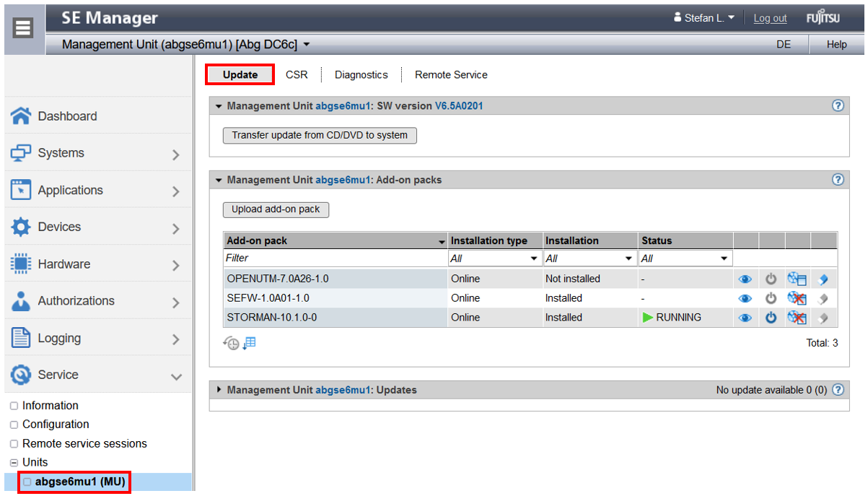Click the reset-clock icon below the add-on table
Viewport: 868px width, 496px height.
point(231,344)
